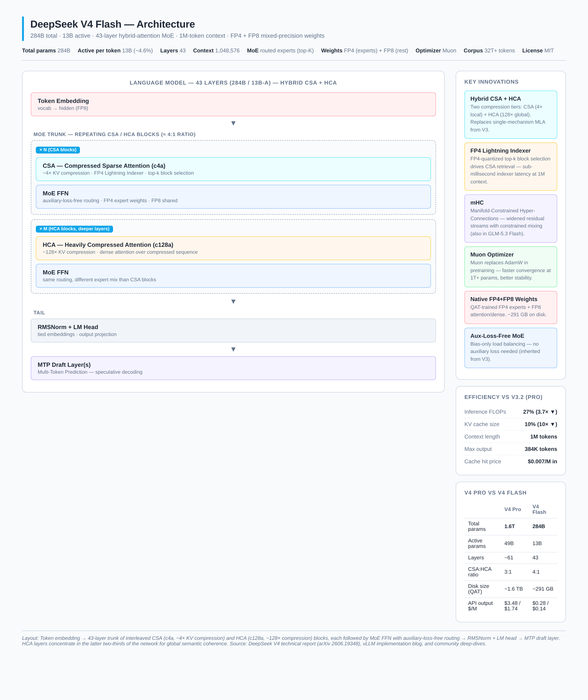This screenshot has height=700, width=588.
Task: Click the Token Embedding block
Action: 233,104
